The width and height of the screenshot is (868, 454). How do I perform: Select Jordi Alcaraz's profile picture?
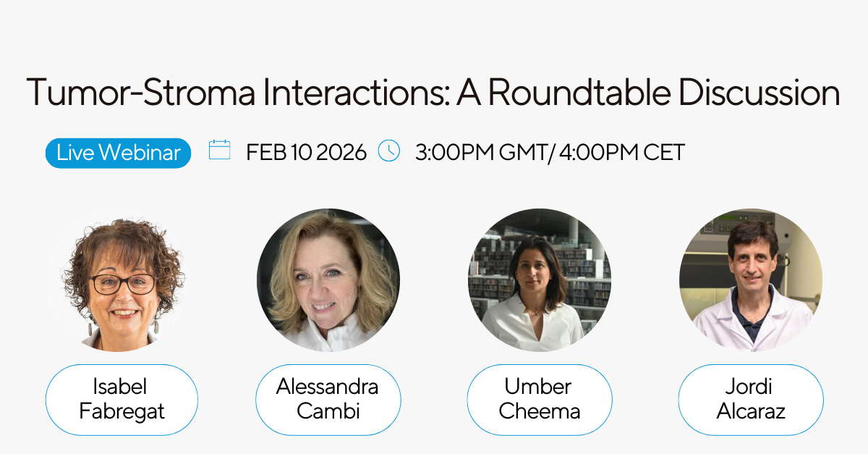[x=751, y=280]
